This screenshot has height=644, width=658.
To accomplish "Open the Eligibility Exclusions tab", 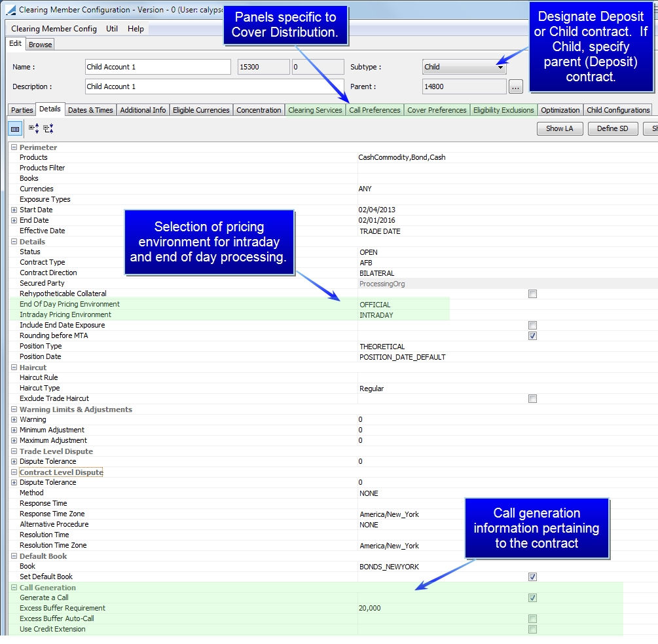I will (503, 110).
